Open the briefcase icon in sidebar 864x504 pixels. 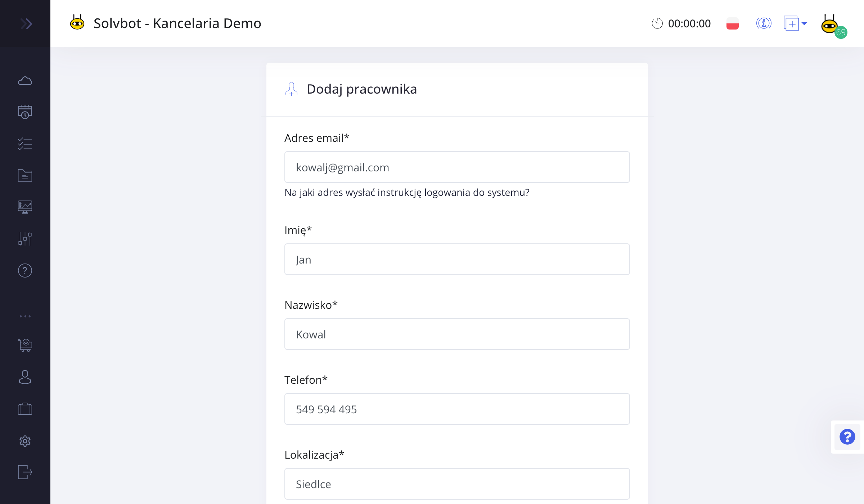point(25,409)
